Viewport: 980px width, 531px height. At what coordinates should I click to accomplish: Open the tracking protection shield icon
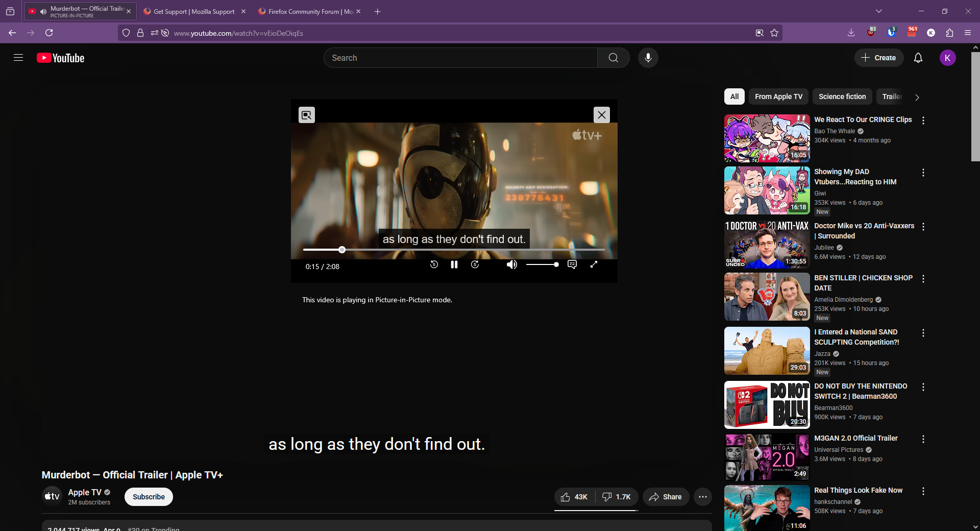click(x=126, y=33)
